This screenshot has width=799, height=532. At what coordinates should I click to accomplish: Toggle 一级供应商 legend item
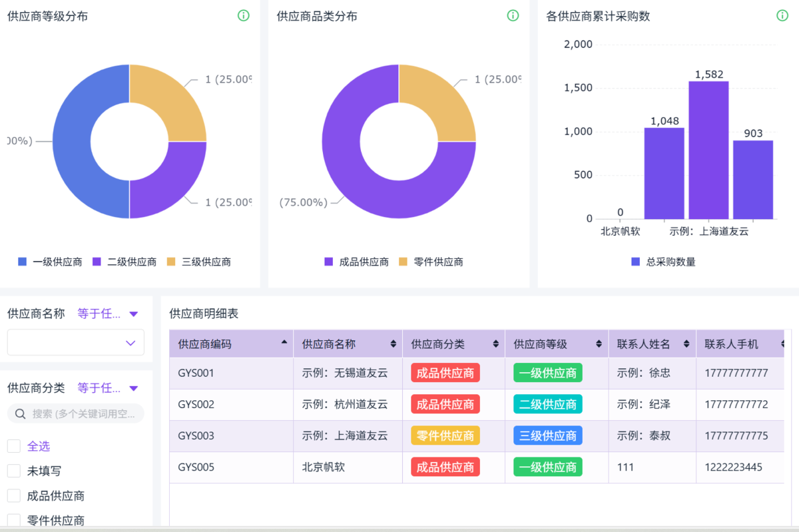(50, 262)
